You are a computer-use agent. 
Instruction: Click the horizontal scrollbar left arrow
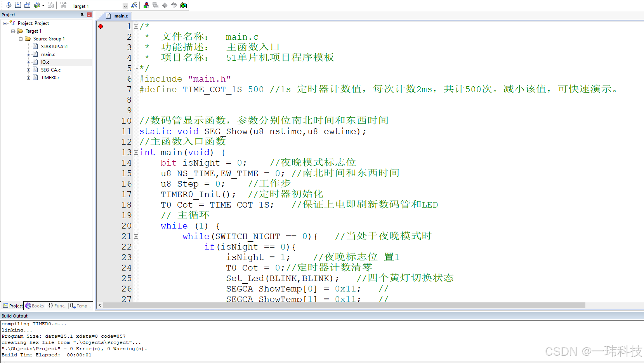pyautogui.click(x=100, y=305)
